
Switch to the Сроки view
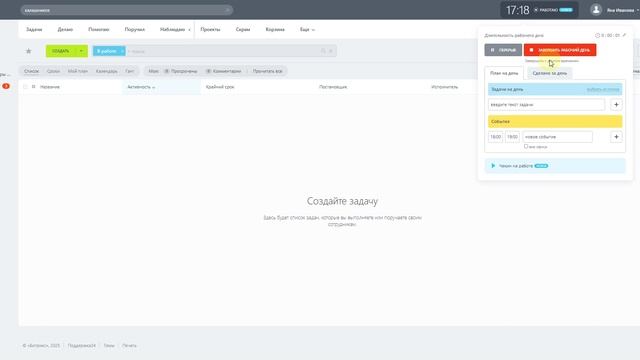[x=53, y=71]
